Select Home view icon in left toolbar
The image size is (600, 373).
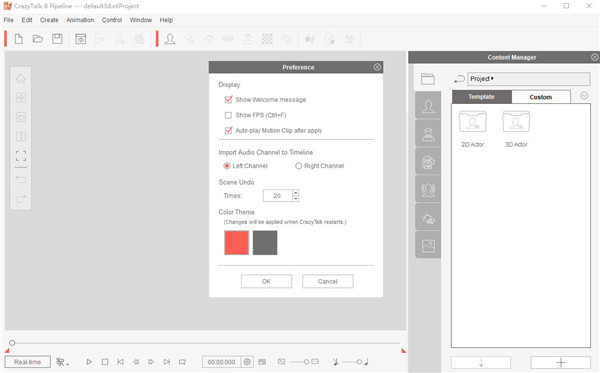(x=21, y=78)
